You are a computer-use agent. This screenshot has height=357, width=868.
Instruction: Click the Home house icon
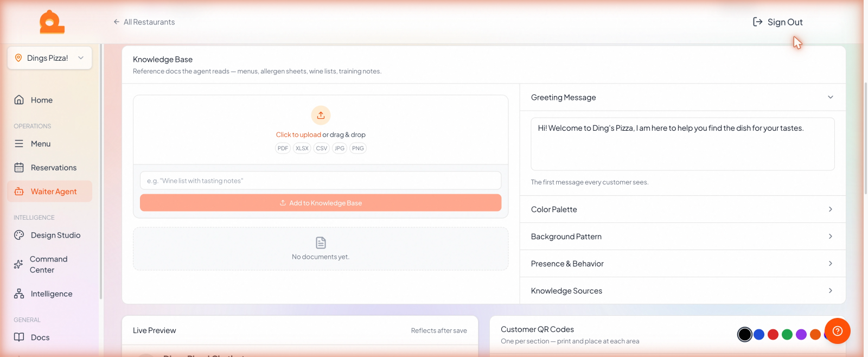pos(19,100)
